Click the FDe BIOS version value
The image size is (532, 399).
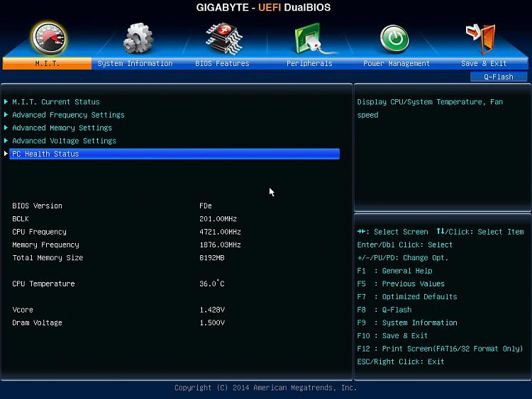(206, 206)
